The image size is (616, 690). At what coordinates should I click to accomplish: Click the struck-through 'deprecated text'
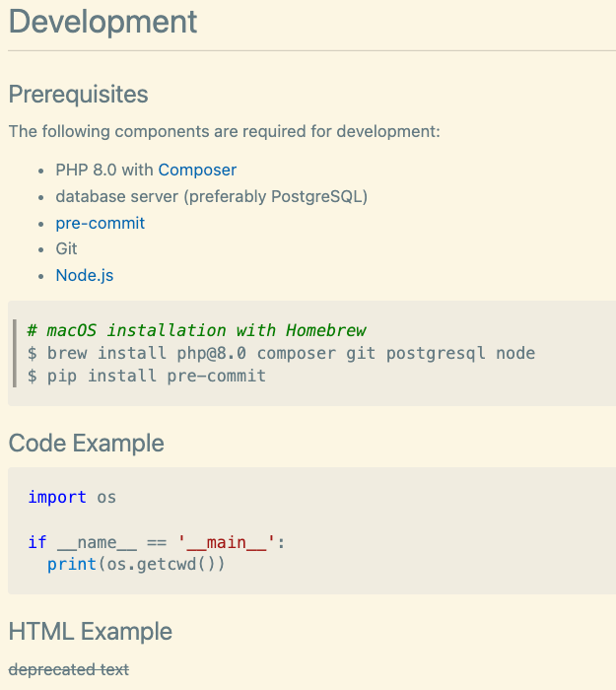[69, 669]
